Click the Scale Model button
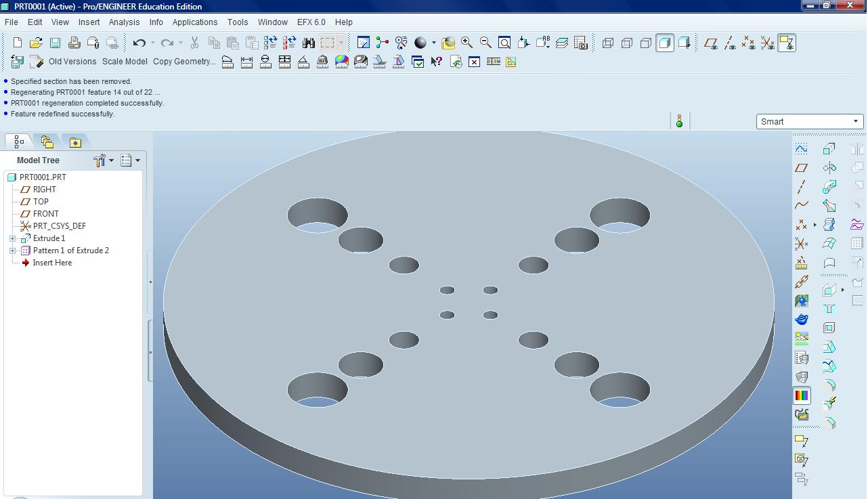This screenshot has height=499, width=868. click(x=125, y=62)
